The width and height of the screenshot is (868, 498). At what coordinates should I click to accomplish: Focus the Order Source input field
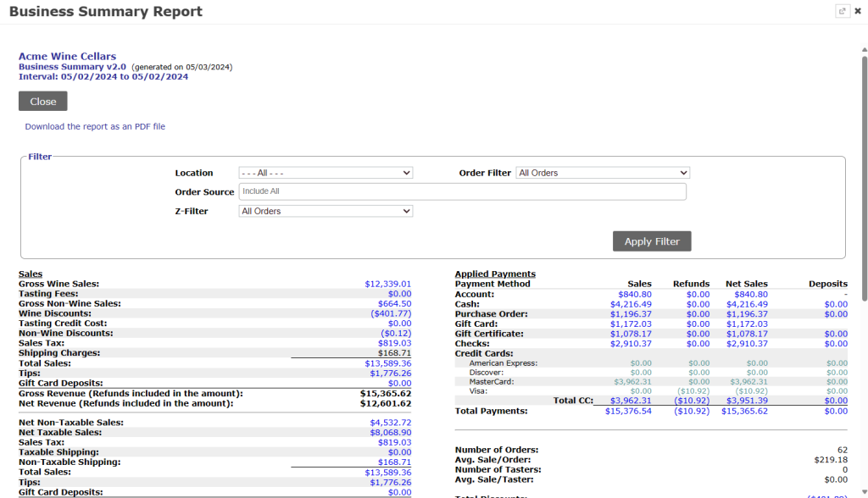(x=462, y=191)
